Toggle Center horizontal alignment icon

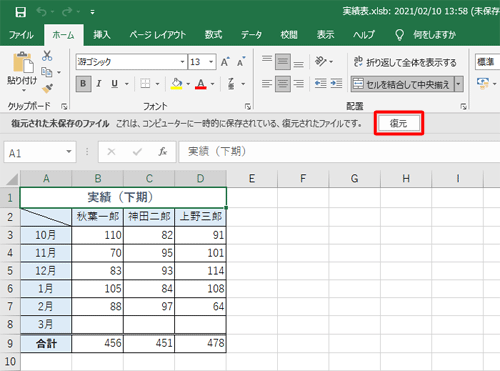283,83
